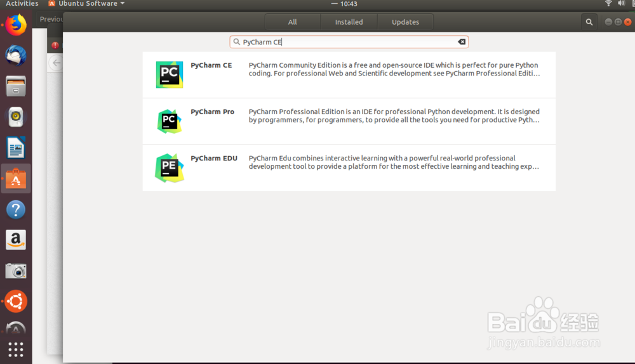Open Rhythmbox music player in dock
Viewport: 635px width, 364px height.
16,117
